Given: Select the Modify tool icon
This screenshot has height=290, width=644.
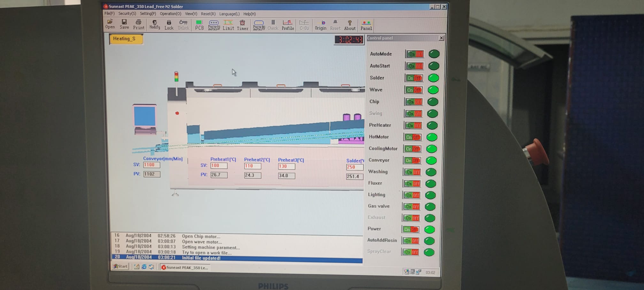Looking at the screenshot, I should coord(155,25).
